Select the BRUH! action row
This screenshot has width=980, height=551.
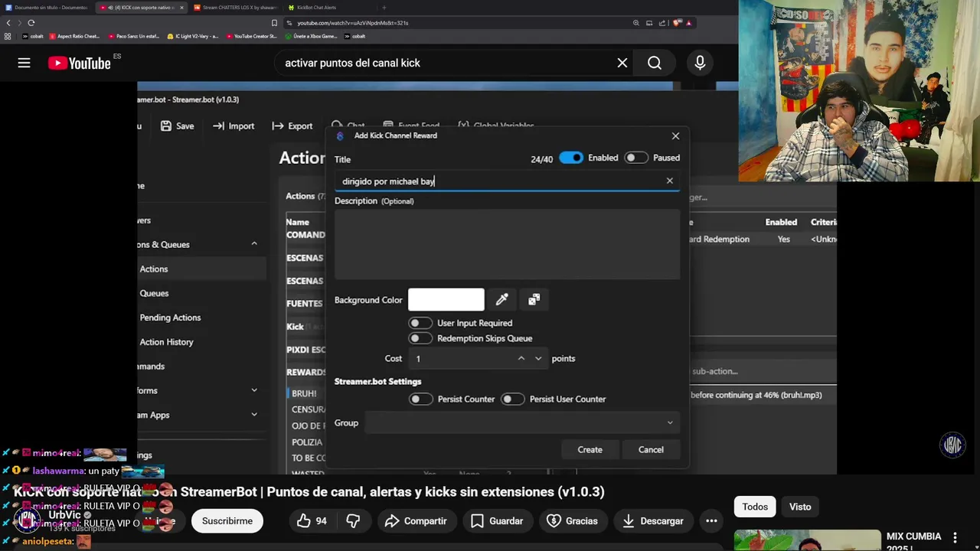305,393
